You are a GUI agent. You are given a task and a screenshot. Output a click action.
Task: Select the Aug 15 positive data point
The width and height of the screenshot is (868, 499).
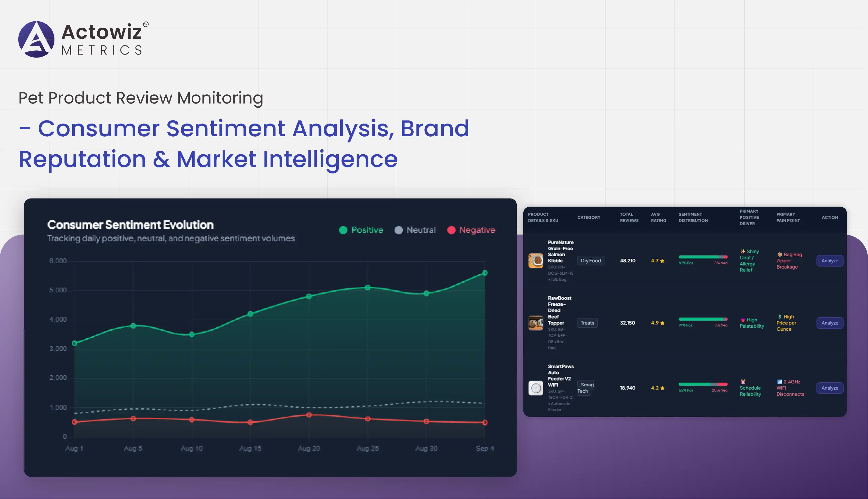click(x=250, y=314)
